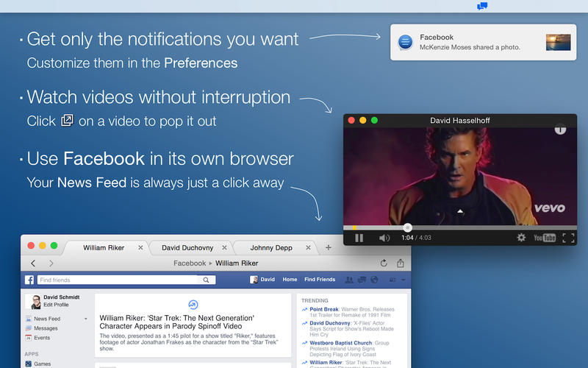Click the Westboro Baptist Church trending topic

pos(340,343)
